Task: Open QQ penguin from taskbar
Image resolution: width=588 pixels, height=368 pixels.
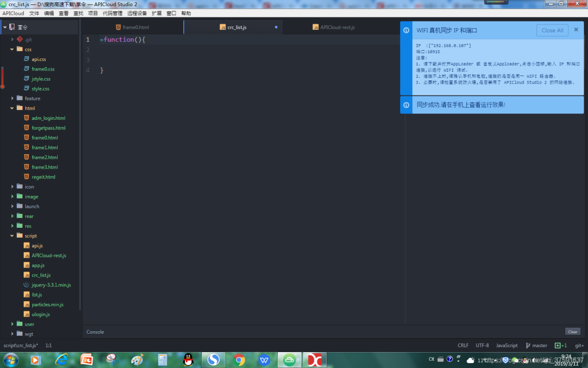Action: 188,360
